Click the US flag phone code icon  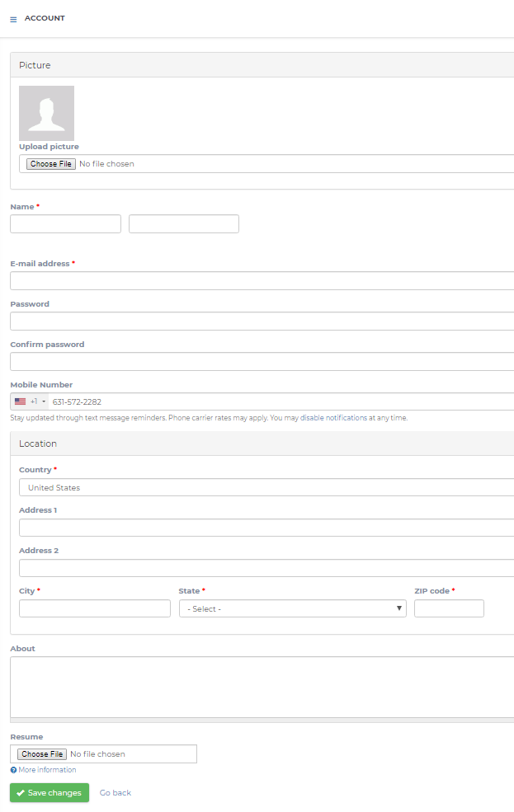[x=21, y=401]
